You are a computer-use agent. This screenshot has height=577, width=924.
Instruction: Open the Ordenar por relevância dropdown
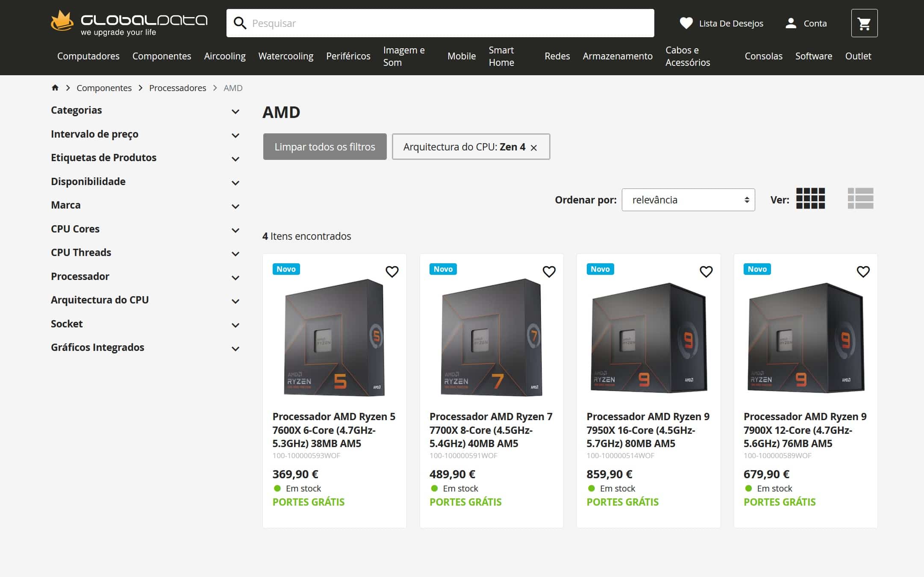[x=688, y=200]
